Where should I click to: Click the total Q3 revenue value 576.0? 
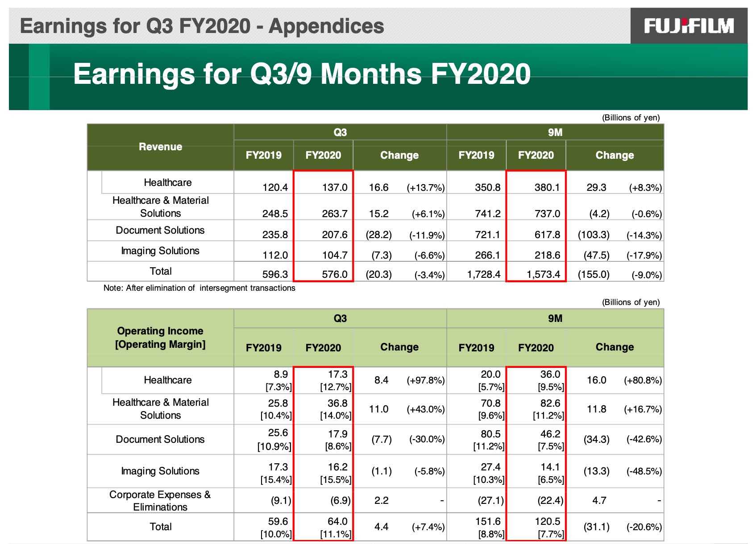tap(335, 274)
